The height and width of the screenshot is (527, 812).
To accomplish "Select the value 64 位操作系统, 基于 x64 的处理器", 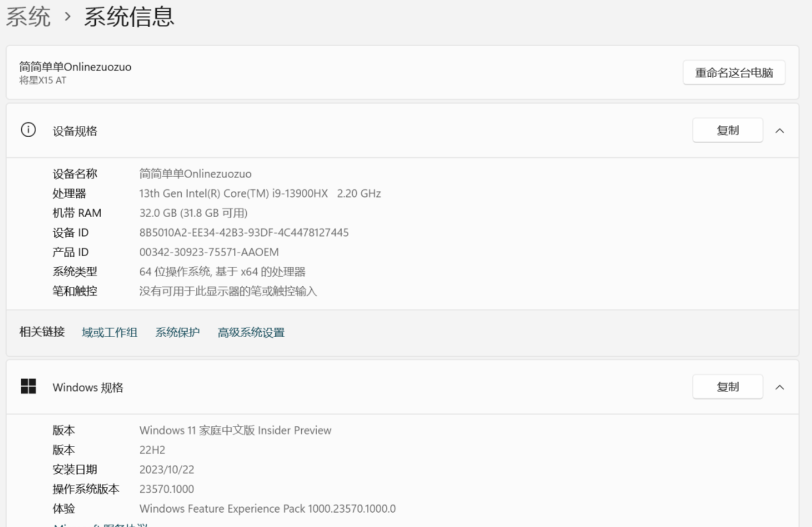I will tap(223, 271).
